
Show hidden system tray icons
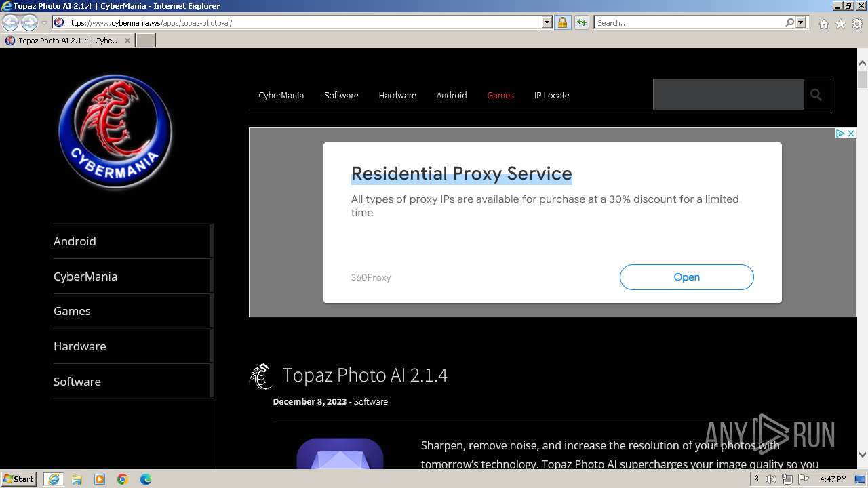click(x=756, y=479)
